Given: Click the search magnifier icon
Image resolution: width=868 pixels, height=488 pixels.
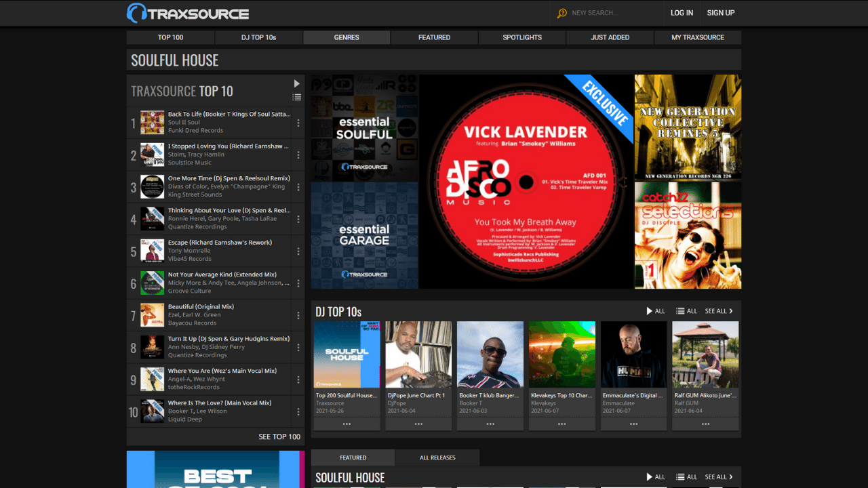Looking at the screenshot, I should pyautogui.click(x=561, y=13).
